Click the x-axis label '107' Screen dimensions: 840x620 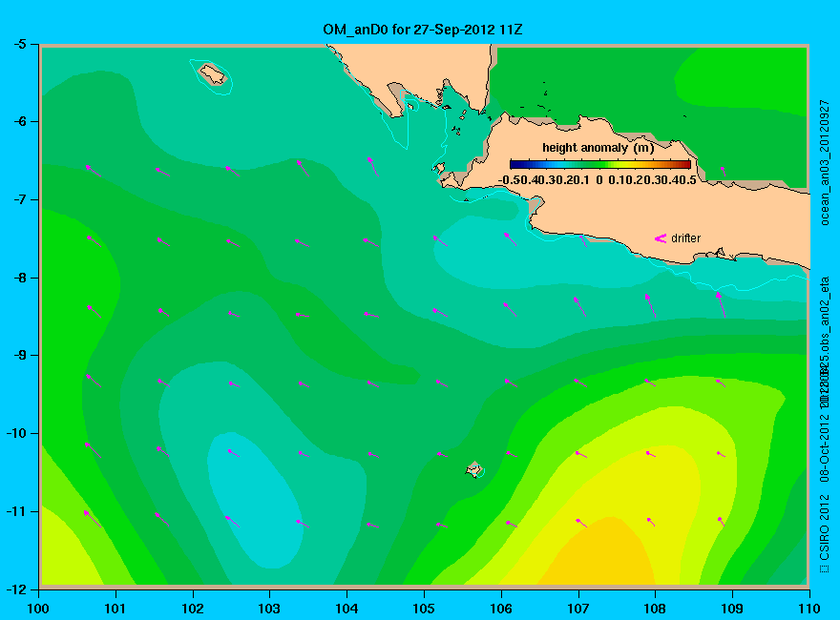click(x=578, y=609)
